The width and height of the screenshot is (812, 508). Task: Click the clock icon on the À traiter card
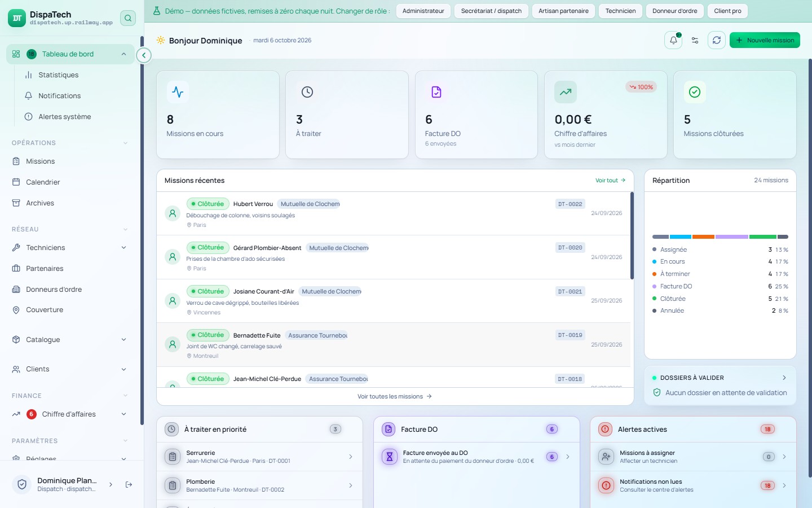[307, 92]
